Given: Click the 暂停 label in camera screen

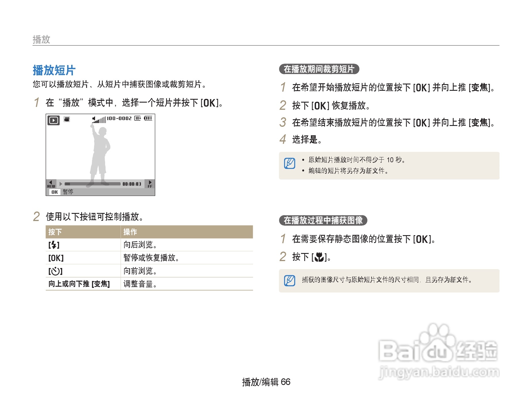Looking at the screenshot, I should coord(68,192).
